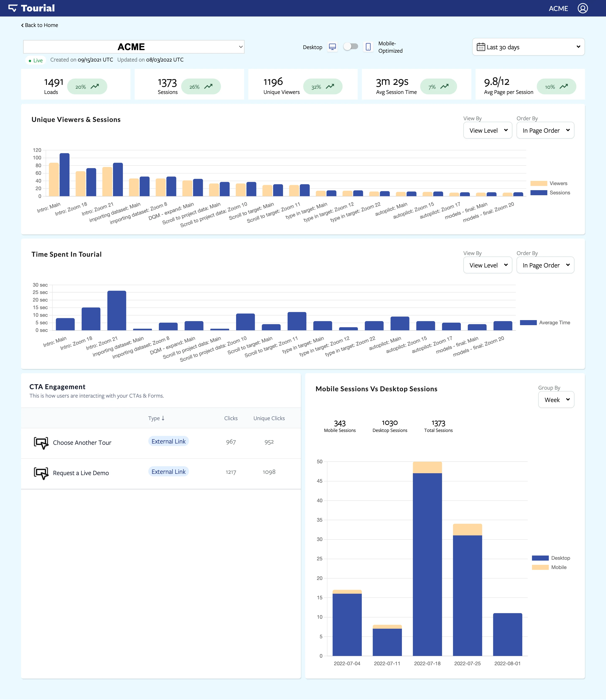Image resolution: width=606 pixels, height=700 pixels.
Task: Click the Intro: Zoom 21 average time bar
Action: click(x=117, y=310)
